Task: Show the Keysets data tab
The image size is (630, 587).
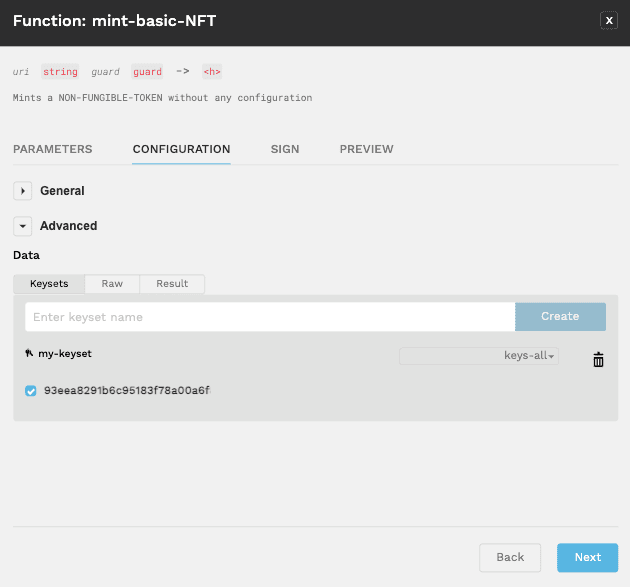Action: pos(49,284)
